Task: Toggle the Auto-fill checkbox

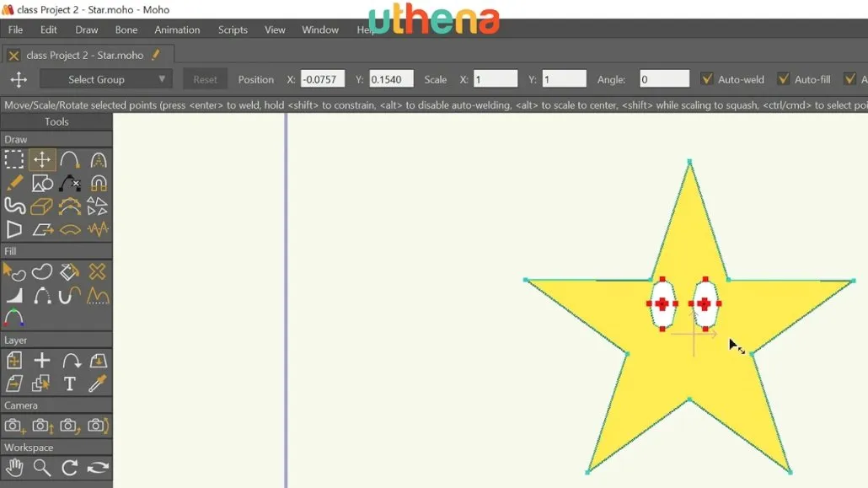Action: [x=783, y=79]
